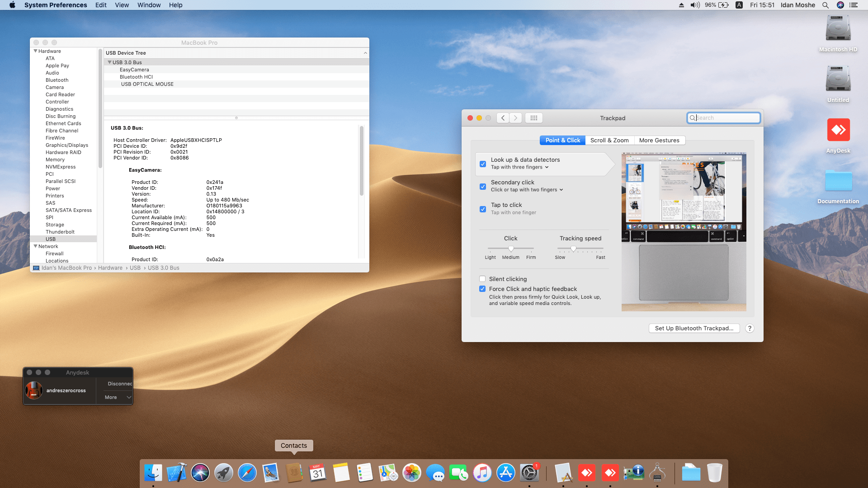Open Safari from the Dock
This screenshot has height=488, width=868.
click(247, 473)
